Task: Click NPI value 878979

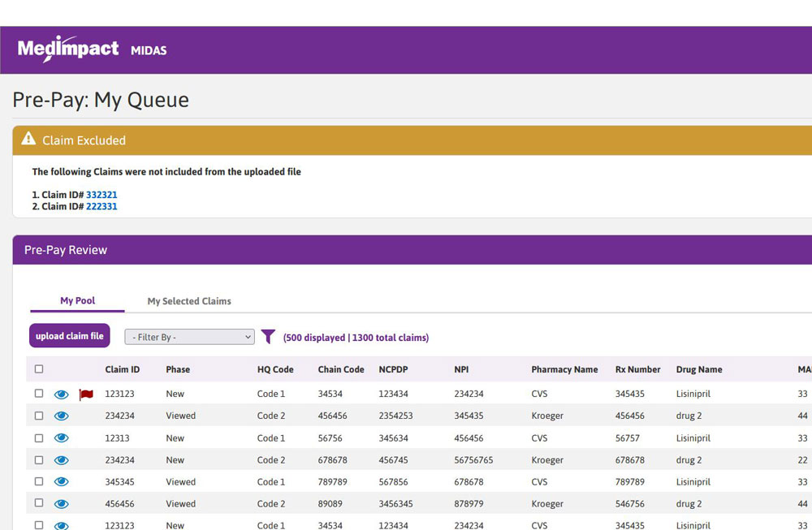Action: (469, 503)
